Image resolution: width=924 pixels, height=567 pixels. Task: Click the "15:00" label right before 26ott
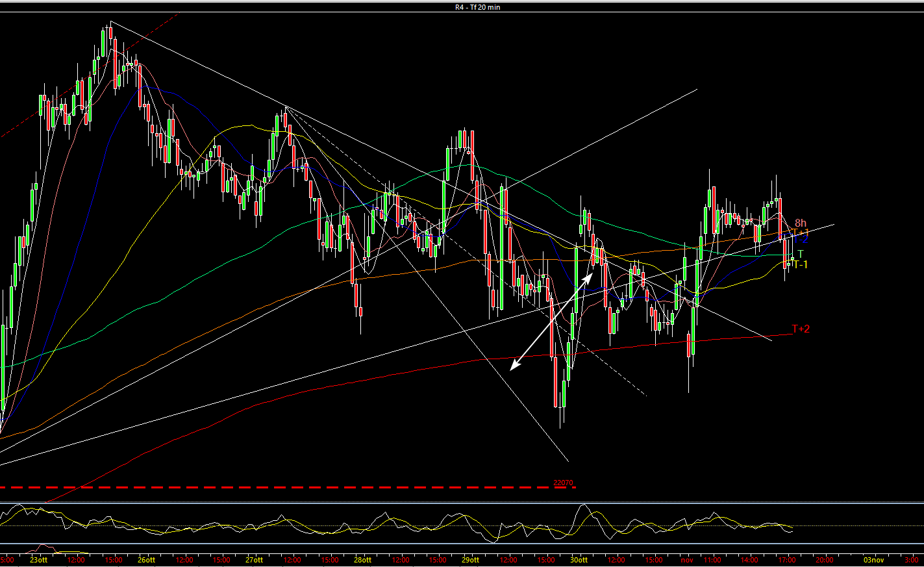(113, 559)
